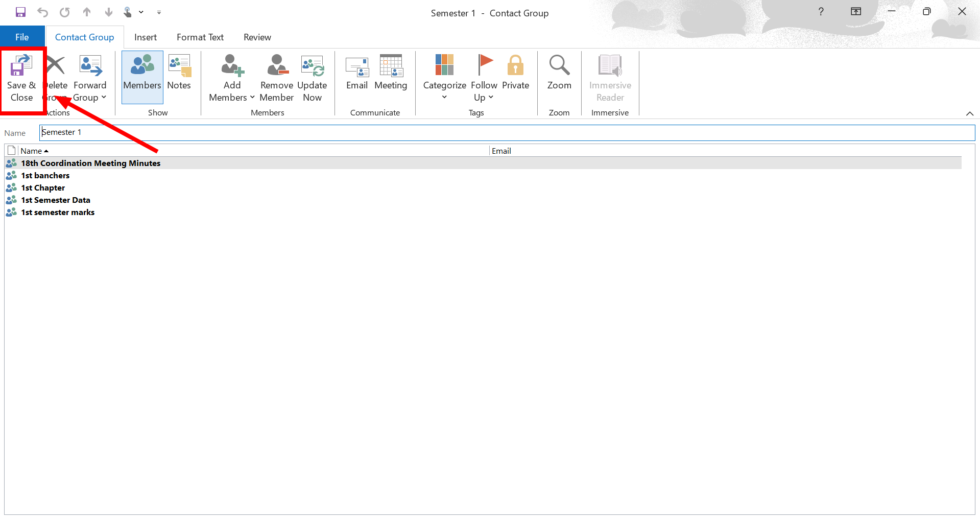
Task: Schedule a Meeting with group
Action: 391,73
